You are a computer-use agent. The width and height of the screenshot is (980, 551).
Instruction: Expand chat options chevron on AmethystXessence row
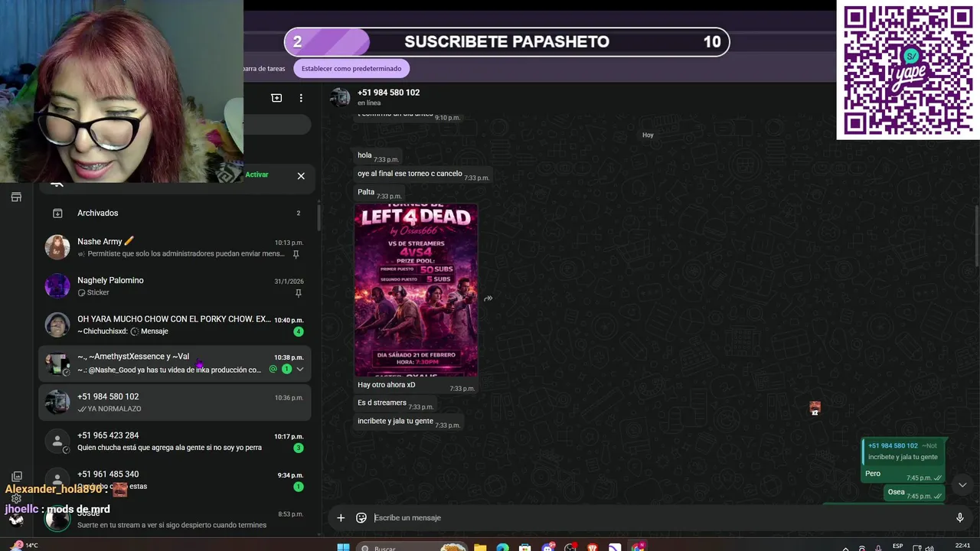[300, 370]
